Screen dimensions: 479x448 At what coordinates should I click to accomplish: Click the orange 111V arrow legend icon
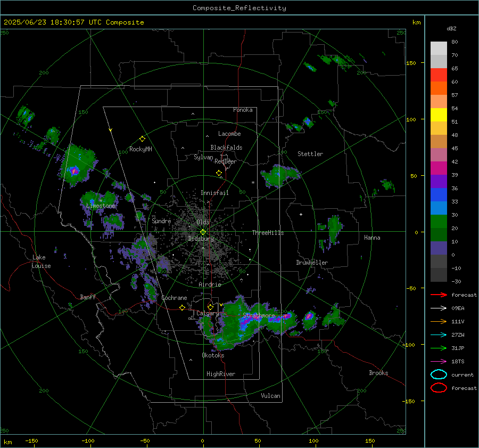tap(439, 321)
